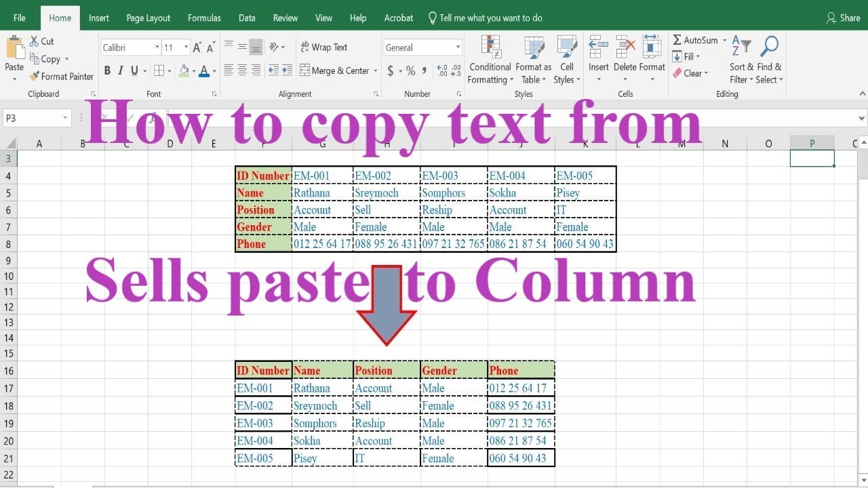The width and height of the screenshot is (868, 488).
Task: Click the Share button
Action: [844, 18]
